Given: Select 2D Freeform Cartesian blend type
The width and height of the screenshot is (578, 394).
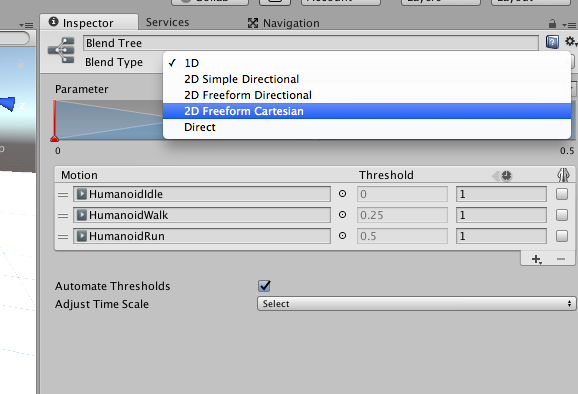Looking at the screenshot, I should click(367, 111).
